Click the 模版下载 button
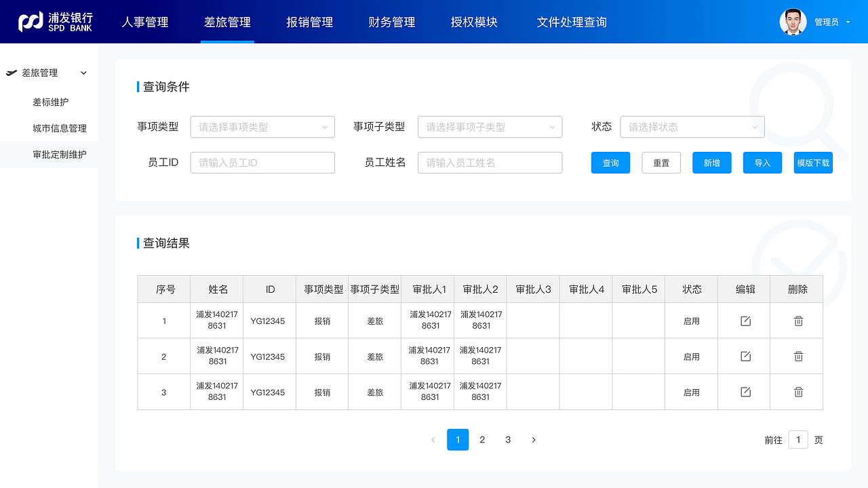 [813, 163]
